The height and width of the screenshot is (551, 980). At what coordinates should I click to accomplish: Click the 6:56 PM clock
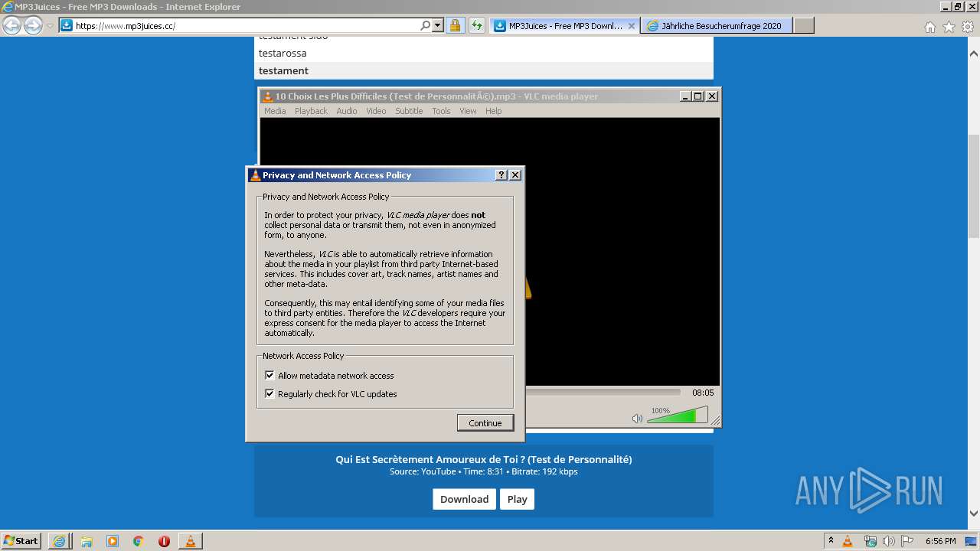click(x=940, y=541)
